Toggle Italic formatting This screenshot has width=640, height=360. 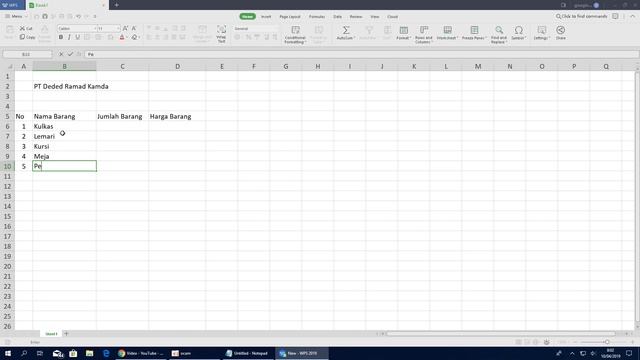coord(69,37)
